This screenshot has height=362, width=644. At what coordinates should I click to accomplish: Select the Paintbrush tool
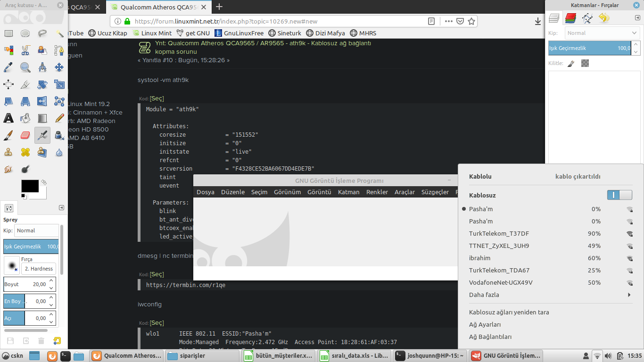(x=8, y=135)
